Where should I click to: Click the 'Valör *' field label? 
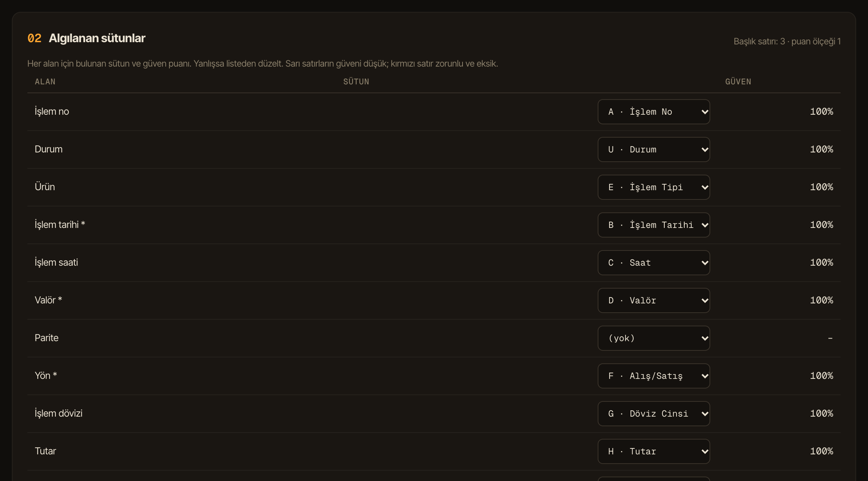[x=49, y=300]
